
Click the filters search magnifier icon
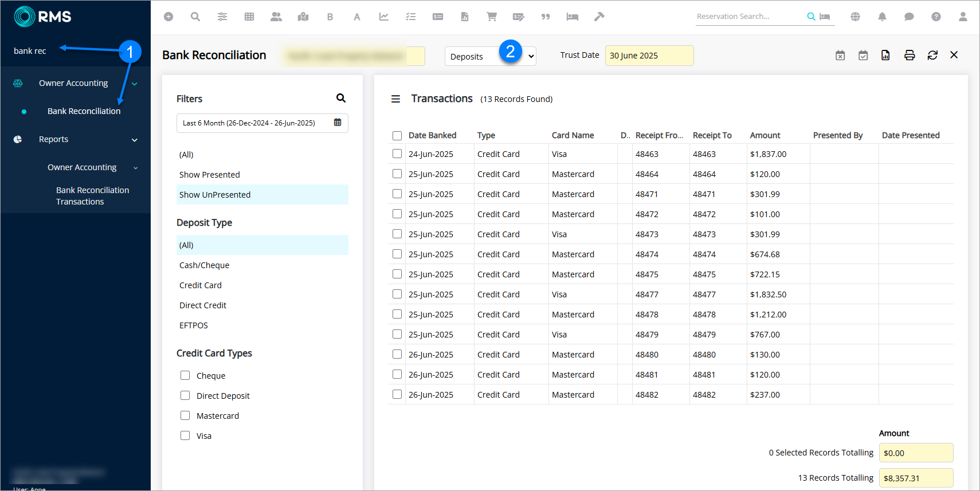(341, 98)
